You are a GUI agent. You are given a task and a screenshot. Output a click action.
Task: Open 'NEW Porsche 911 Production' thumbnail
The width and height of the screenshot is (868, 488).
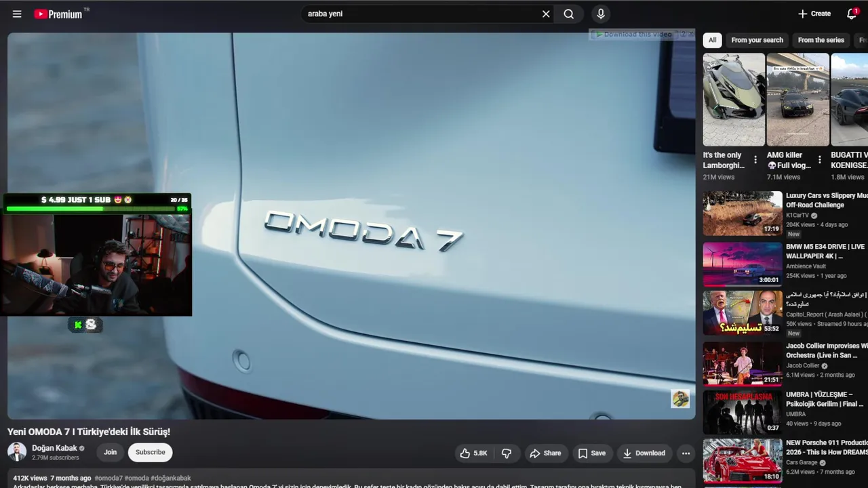tap(743, 461)
